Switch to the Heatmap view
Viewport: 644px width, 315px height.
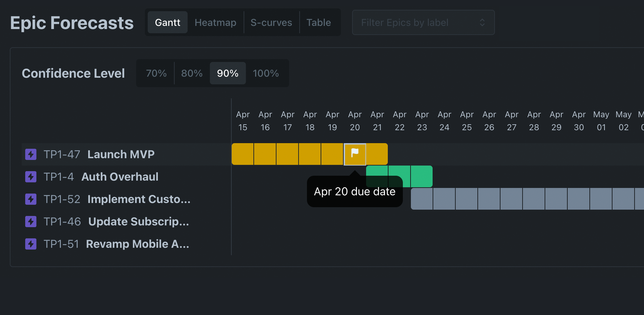pyautogui.click(x=215, y=22)
